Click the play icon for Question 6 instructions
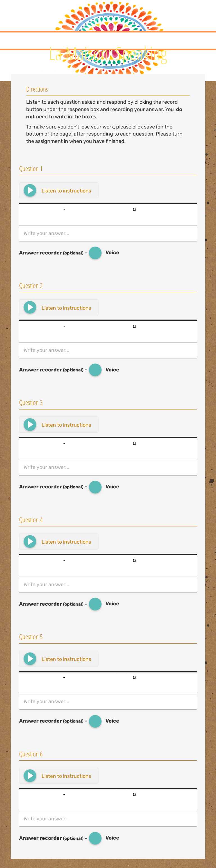Image resolution: width=216 pixels, height=868 pixels. point(30,776)
